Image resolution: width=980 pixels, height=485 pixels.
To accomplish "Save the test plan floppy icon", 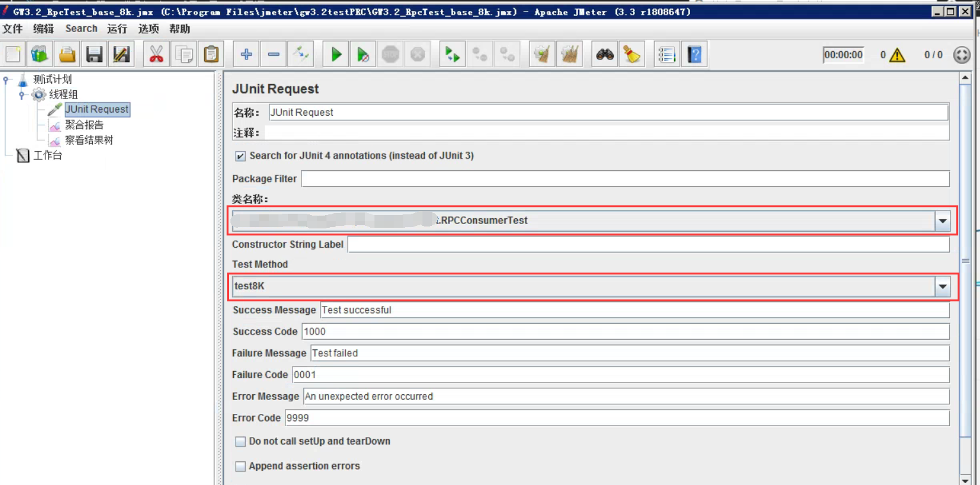I will (95, 55).
